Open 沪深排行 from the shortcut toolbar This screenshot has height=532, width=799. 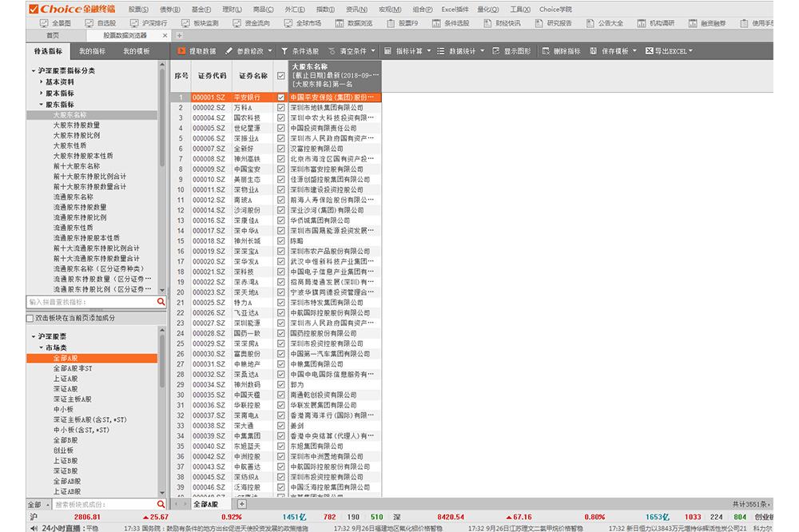(149, 23)
